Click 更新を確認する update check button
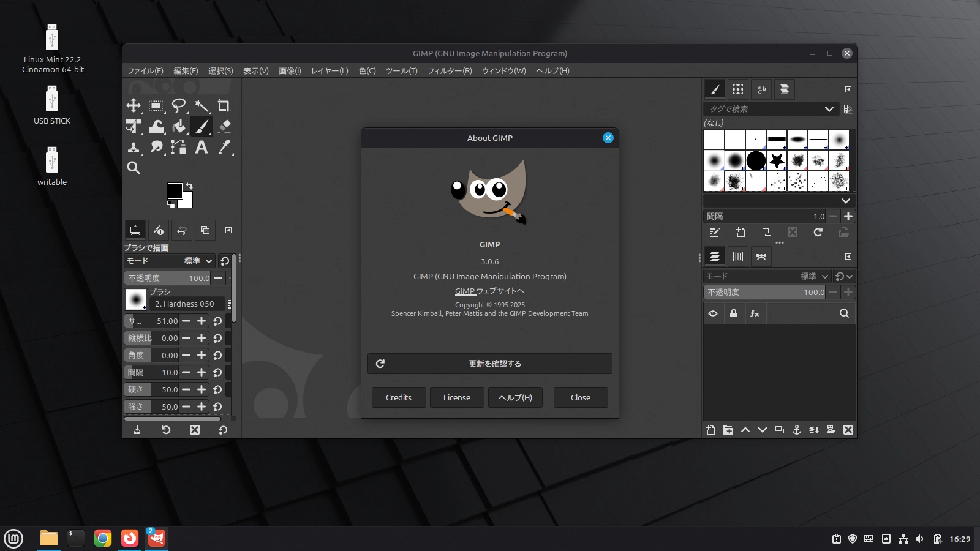Screen dimensions: 980x551 coord(490,364)
